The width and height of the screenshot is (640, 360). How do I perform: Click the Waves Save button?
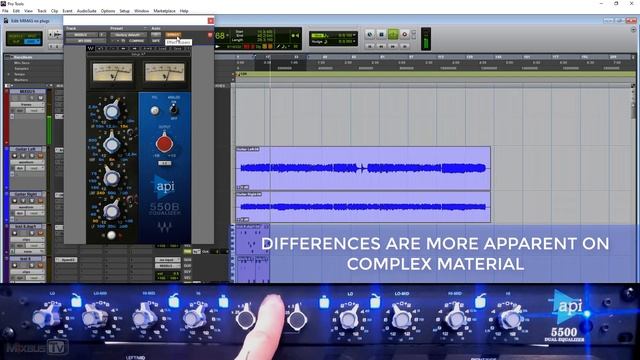177,48
